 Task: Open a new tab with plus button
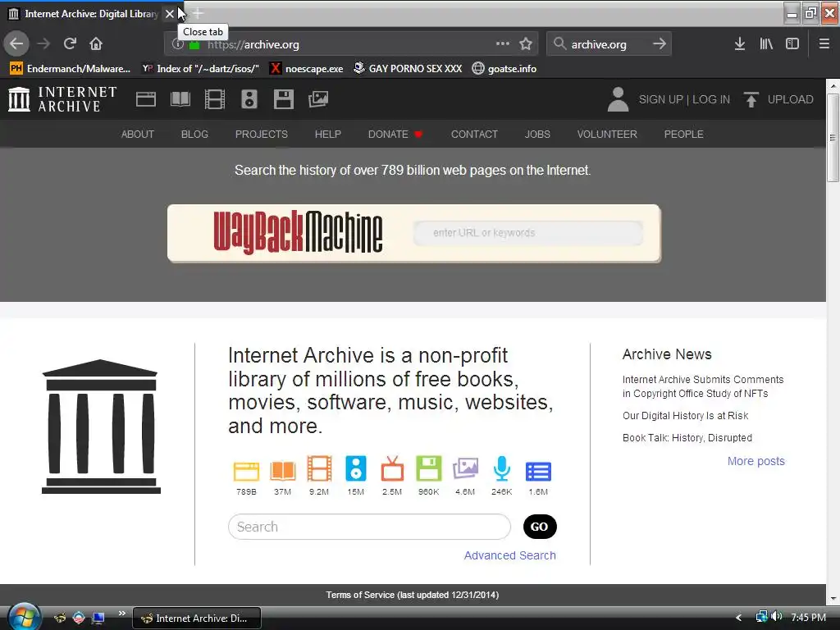pyautogui.click(x=198, y=13)
